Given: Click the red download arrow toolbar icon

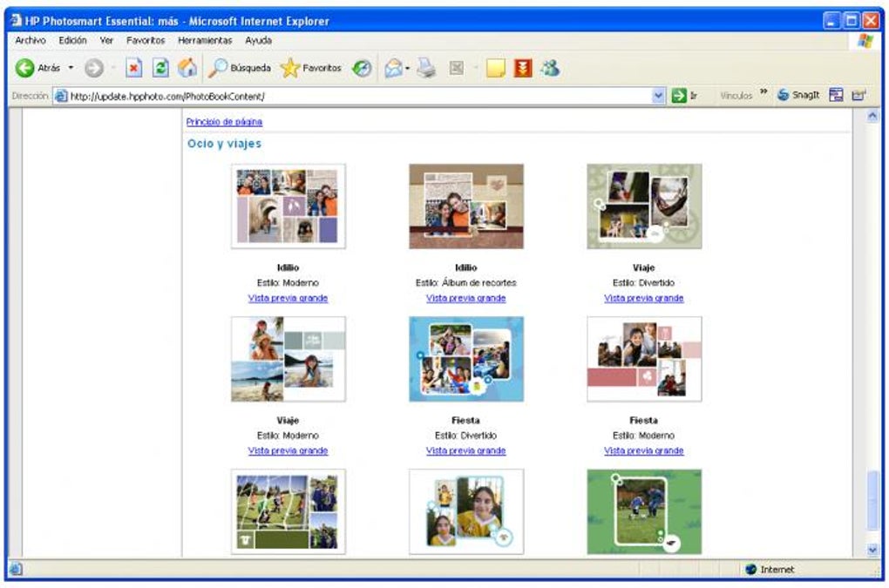Looking at the screenshot, I should pyautogui.click(x=523, y=68).
